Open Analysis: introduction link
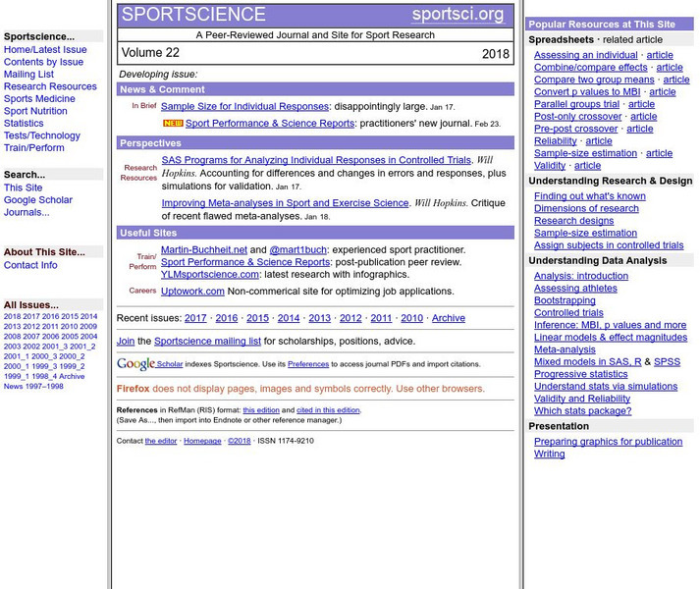 pos(581,277)
